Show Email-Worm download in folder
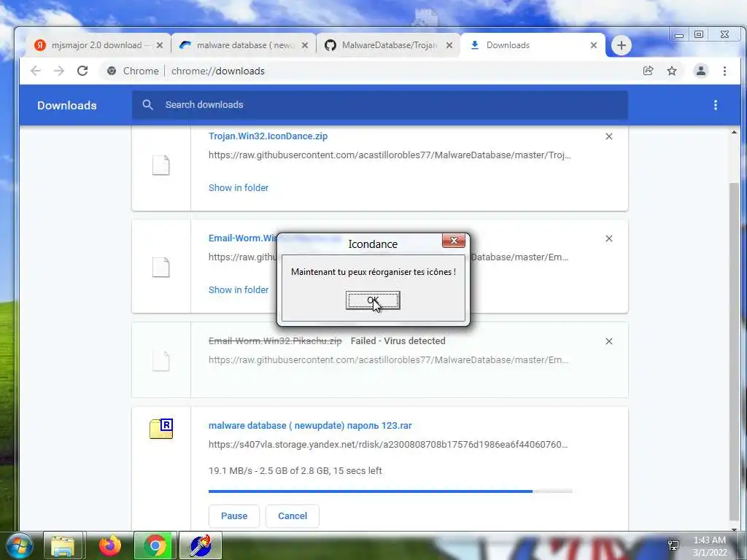 pos(239,289)
